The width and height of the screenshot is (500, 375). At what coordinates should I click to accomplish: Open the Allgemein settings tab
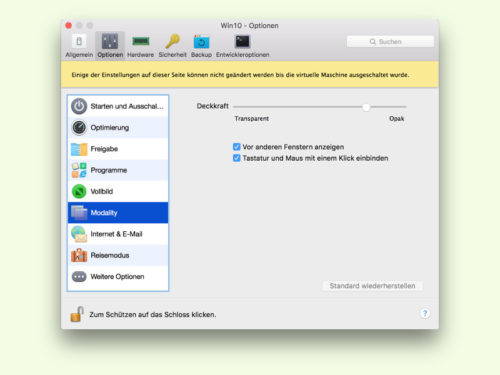79,46
